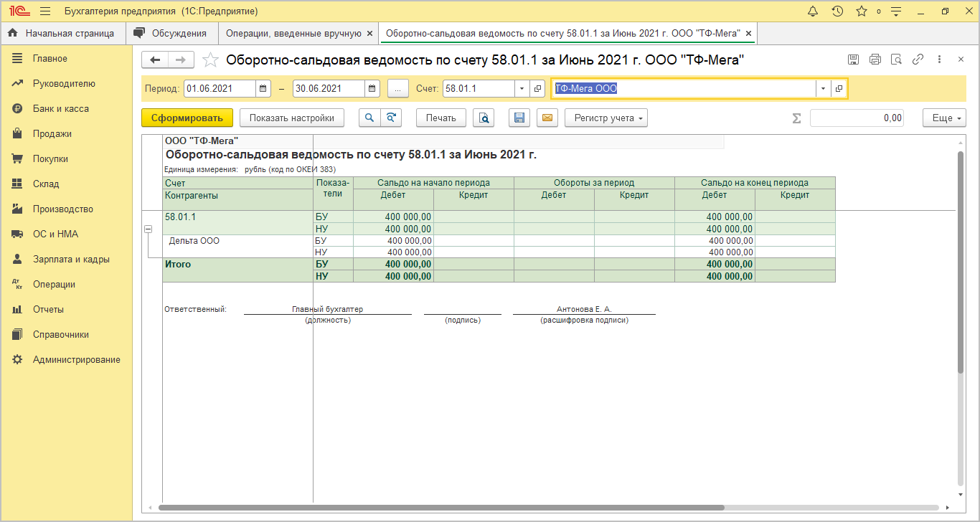Save report with blue floppy icon
The image size is (980, 522).
[520, 118]
